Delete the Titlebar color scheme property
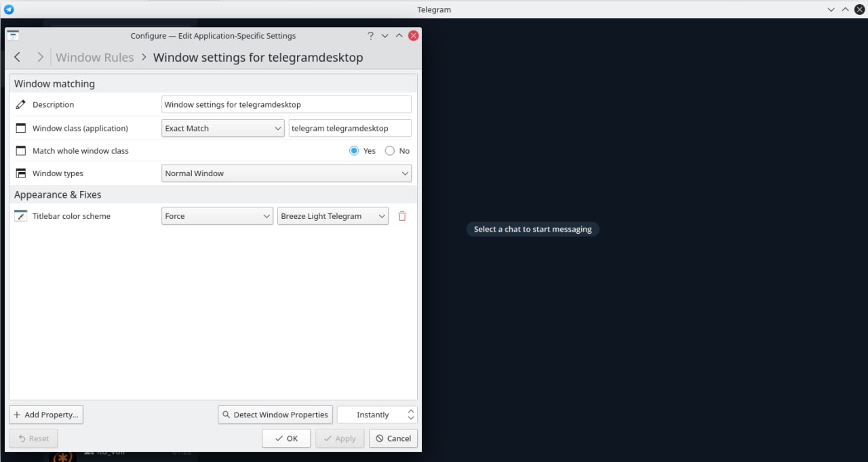Image resolution: width=868 pixels, height=462 pixels. [402, 216]
